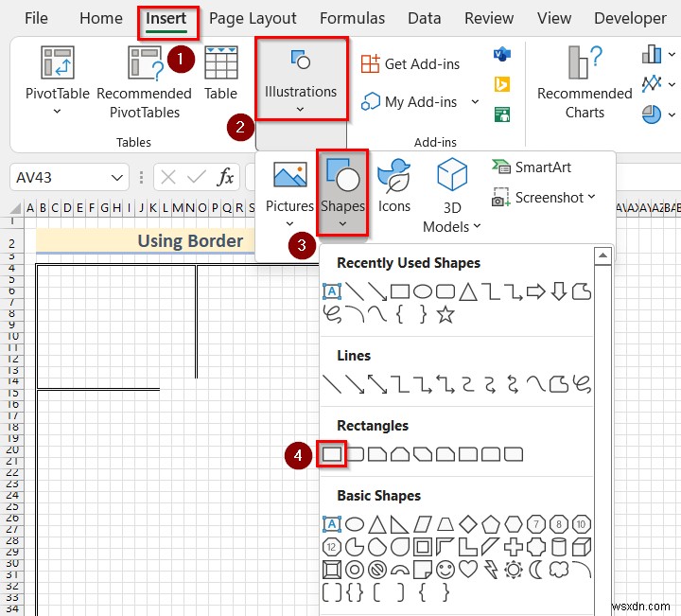Open the Insert ribbon tab

click(166, 19)
